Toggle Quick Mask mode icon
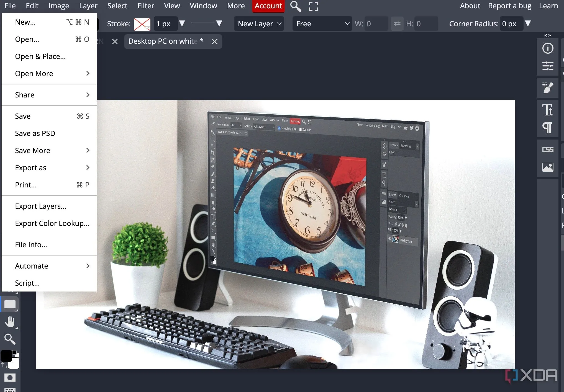 pyautogui.click(x=10, y=378)
